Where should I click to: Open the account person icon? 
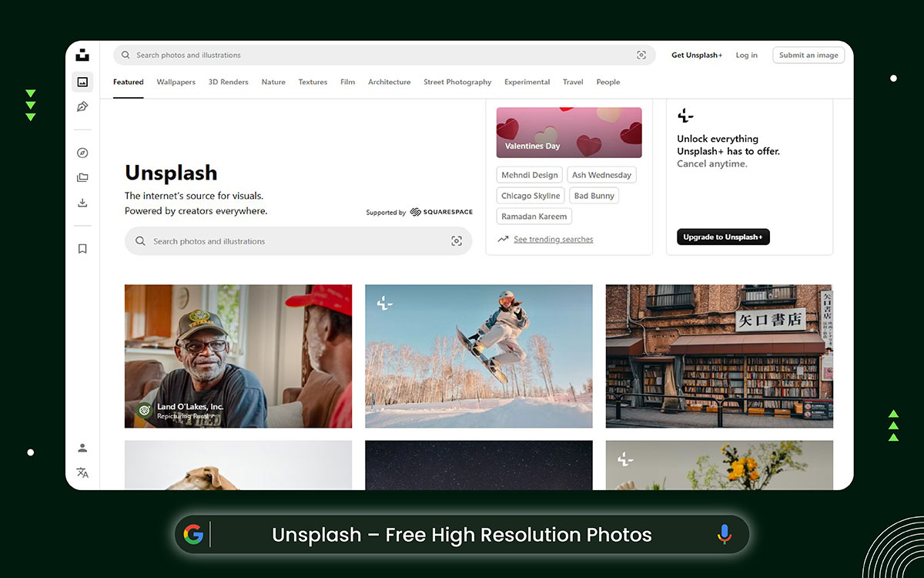pyautogui.click(x=82, y=447)
